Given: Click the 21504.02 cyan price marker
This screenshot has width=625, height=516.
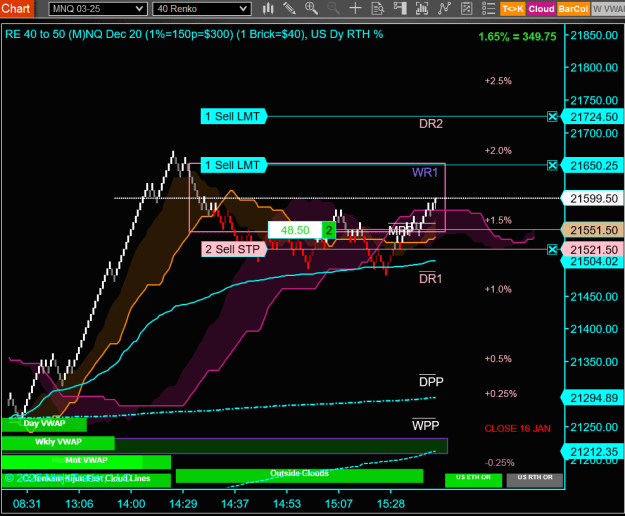Looking at the screenshot, I should (592, 262).
